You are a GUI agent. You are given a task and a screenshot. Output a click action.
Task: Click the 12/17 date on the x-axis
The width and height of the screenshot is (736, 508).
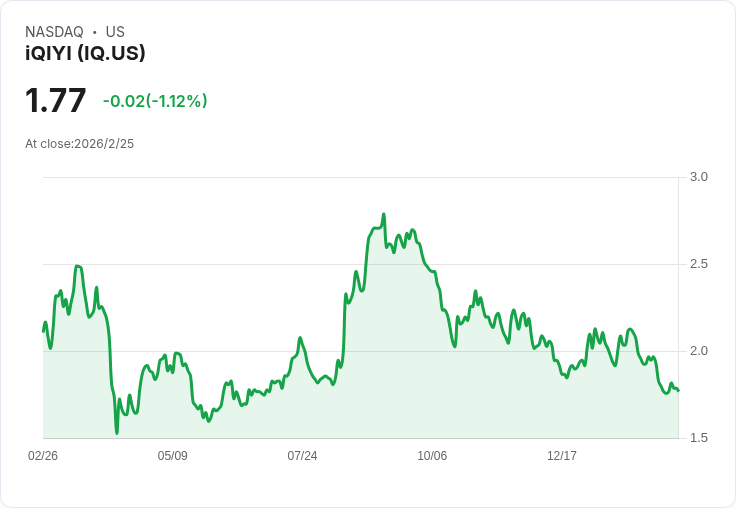click(x=562, y=456)
